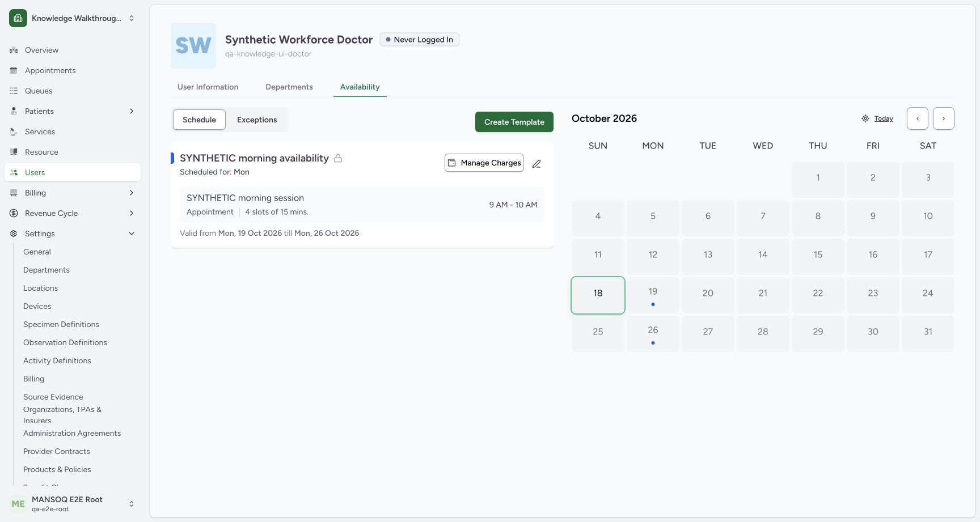980x522 pixels.
Task: Edit SYNTHETIC morning availability with pencil icon
Action: pyautogui.click(x=537, y=163)
